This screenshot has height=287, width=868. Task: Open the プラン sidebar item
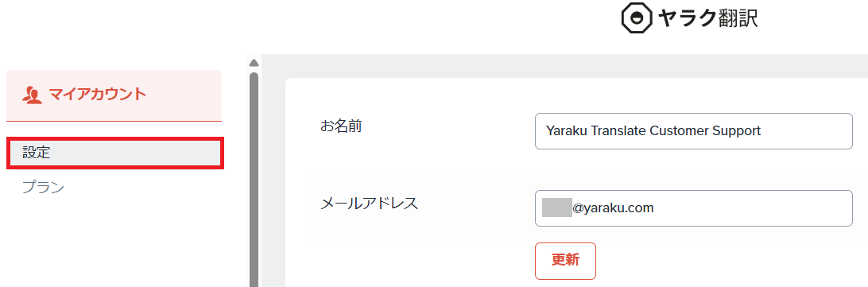(x=44, y=188)
